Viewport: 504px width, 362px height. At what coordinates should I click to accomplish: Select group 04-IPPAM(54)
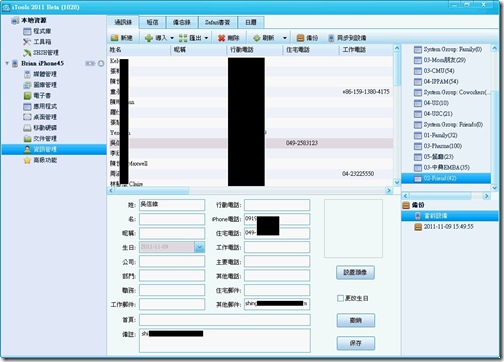[436, 82]
